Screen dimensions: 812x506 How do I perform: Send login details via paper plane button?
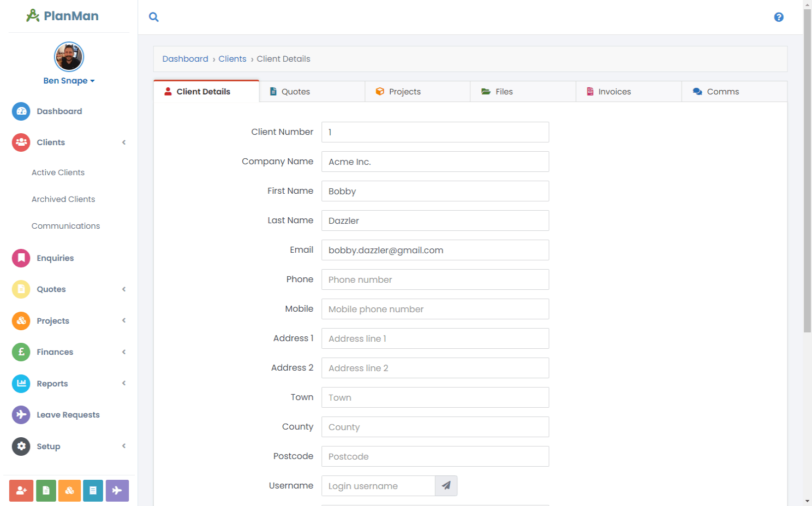click(x=446, y=486)
